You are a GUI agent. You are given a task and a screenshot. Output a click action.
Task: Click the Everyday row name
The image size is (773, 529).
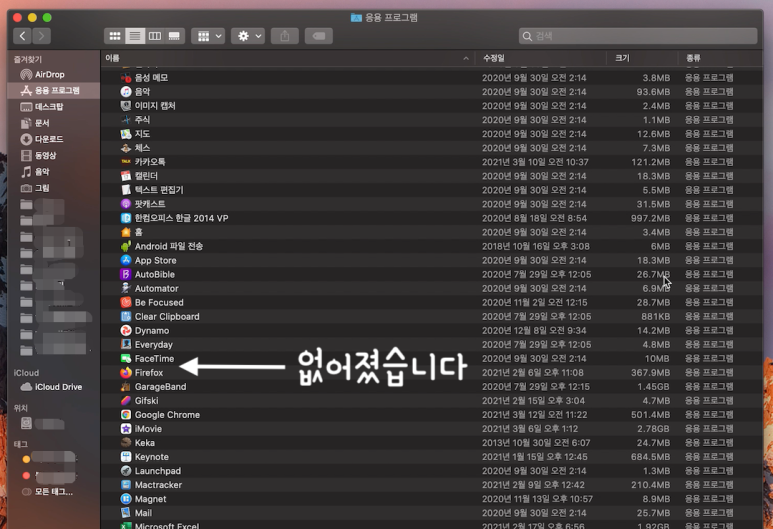(154, 345)
